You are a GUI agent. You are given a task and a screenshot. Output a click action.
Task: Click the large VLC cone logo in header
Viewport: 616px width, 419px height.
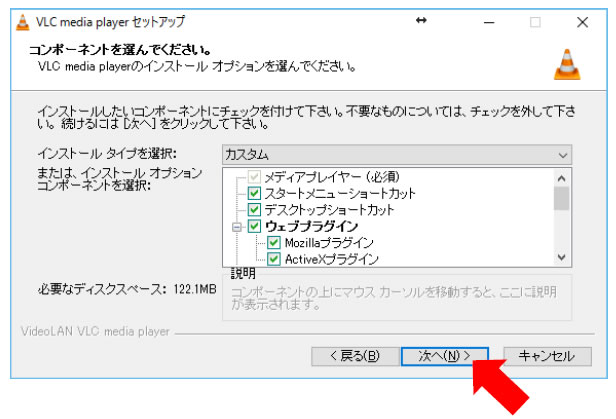point(567,64)
